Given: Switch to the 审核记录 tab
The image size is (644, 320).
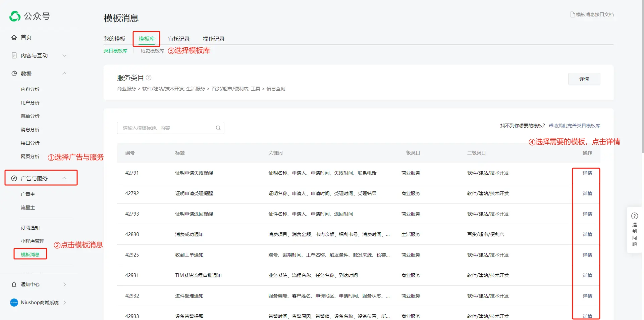Looking at the screenshot, I should click(179, 39).
